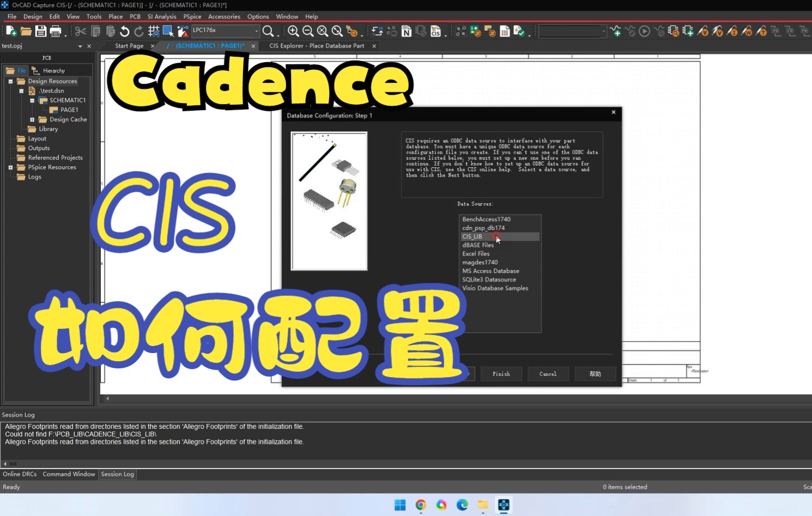Open Windows Start menu
The image size is (812, 516).
pos(400,505)
